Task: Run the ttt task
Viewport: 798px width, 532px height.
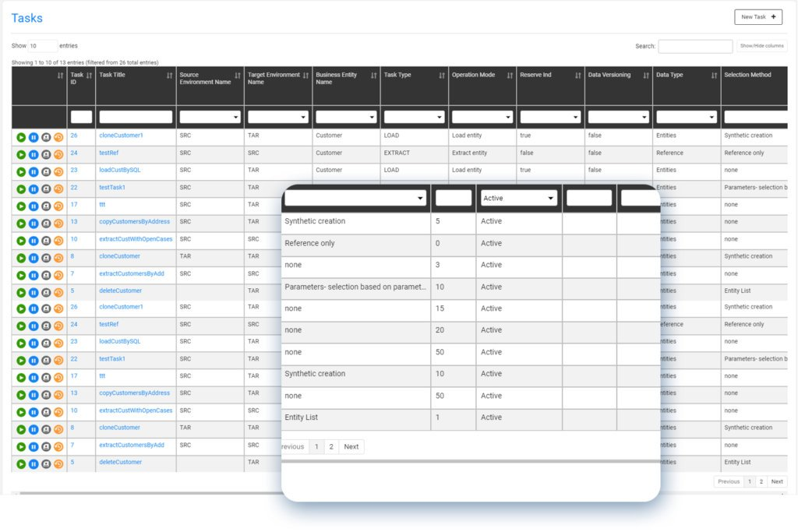Action: [20, 205]
